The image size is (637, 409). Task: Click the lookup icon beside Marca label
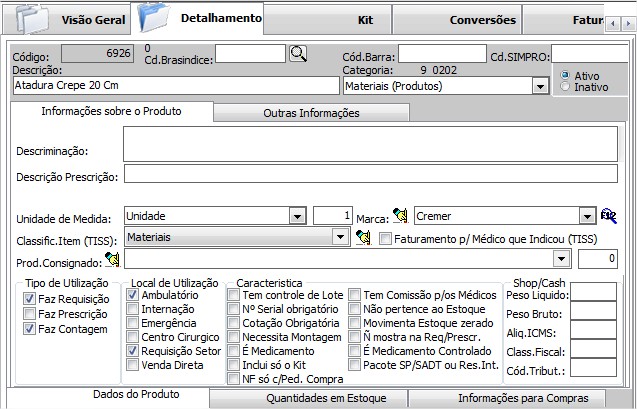point(401,216)
